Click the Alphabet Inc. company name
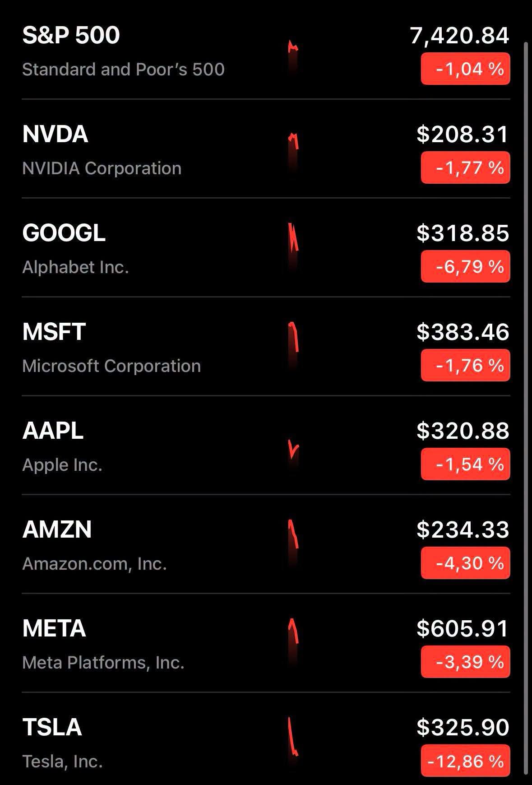Image resolution: width=532 pixels, height=785 pixels. 76,267
